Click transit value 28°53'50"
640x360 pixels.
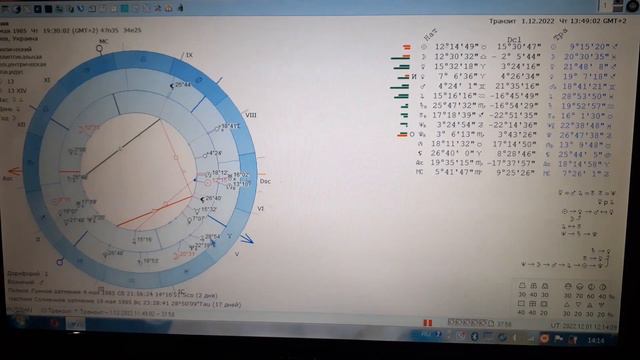(x=584, y=96)
